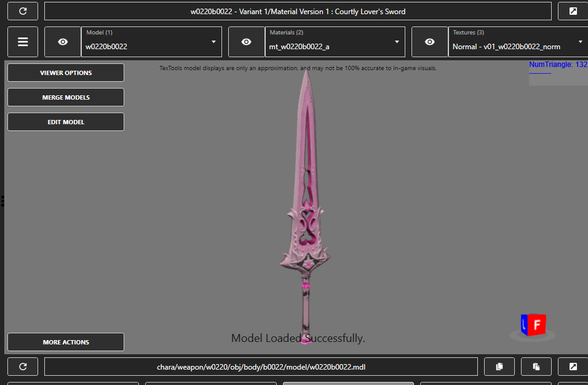Click the Merge Models button
The width and height of the screenshot is (588, 385).
click(66, 97)
